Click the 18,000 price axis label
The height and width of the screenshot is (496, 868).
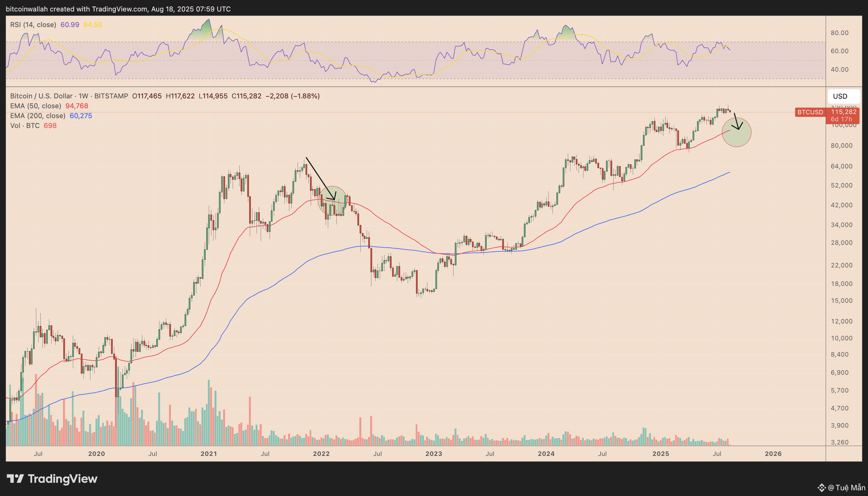[x=842, y=284]
